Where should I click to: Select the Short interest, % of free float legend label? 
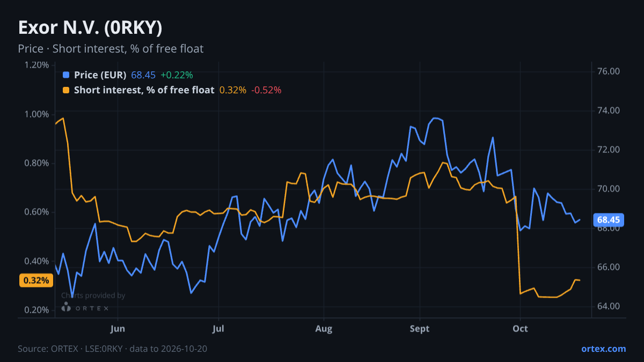tap(144, 90)
